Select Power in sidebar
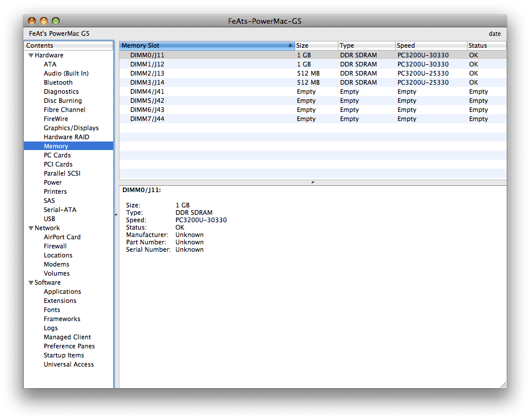This screenshot has width=530, height=420. (53, 182)
